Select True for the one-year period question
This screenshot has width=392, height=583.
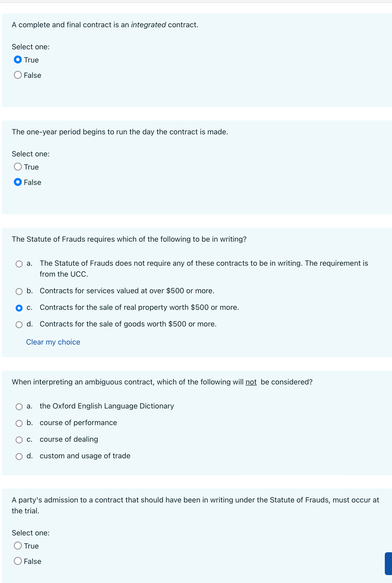click(x=18, y=167)
